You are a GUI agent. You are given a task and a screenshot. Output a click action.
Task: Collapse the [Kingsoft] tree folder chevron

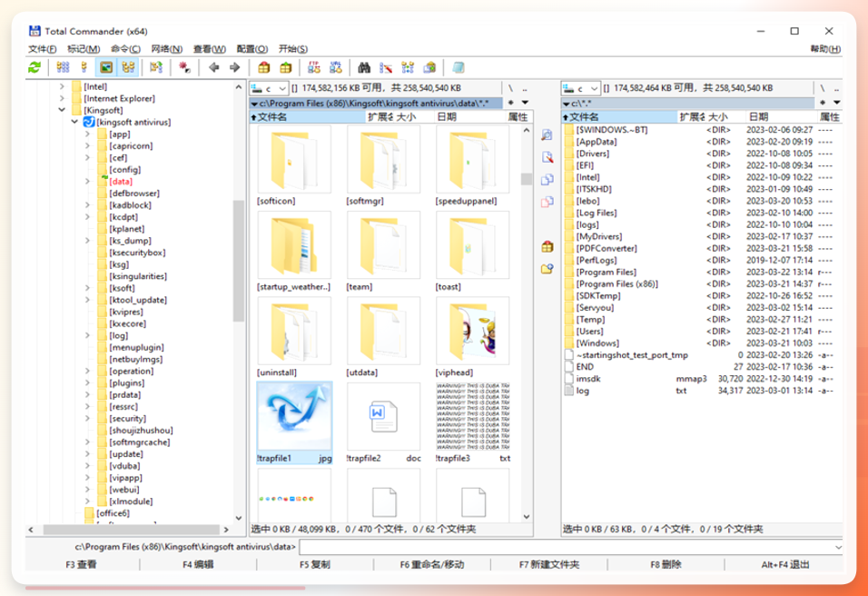[62, 110]
